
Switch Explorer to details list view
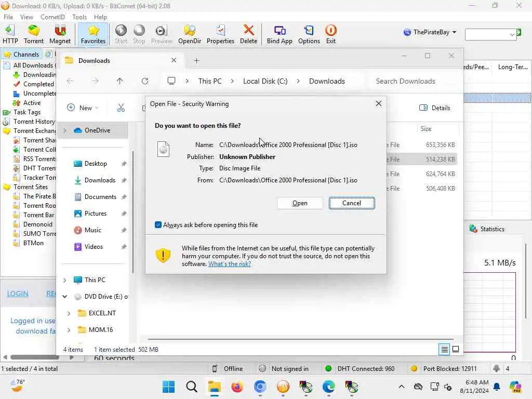(x=444, y=349)
